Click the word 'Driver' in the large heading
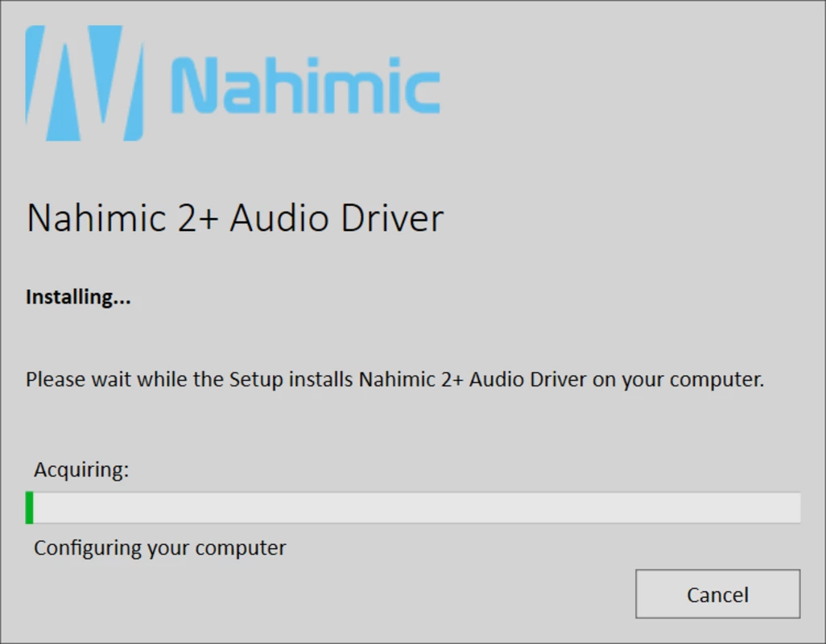Screen dimensions: 826x644 [x=392, y=217]
